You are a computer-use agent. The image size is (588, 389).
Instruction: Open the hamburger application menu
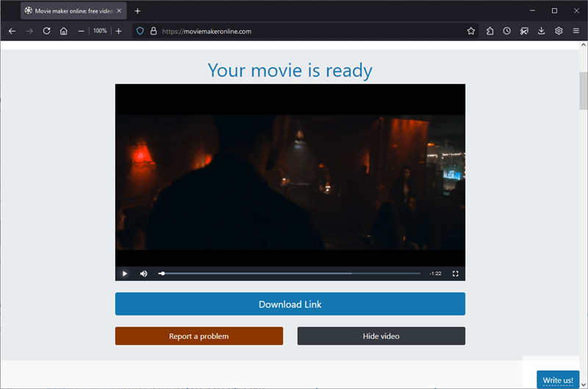(576, 31)
